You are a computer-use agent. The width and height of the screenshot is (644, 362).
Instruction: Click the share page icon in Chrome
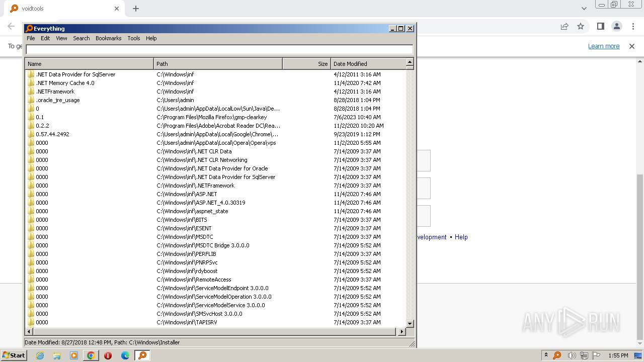pyautogui.click(x=565, y=26)
